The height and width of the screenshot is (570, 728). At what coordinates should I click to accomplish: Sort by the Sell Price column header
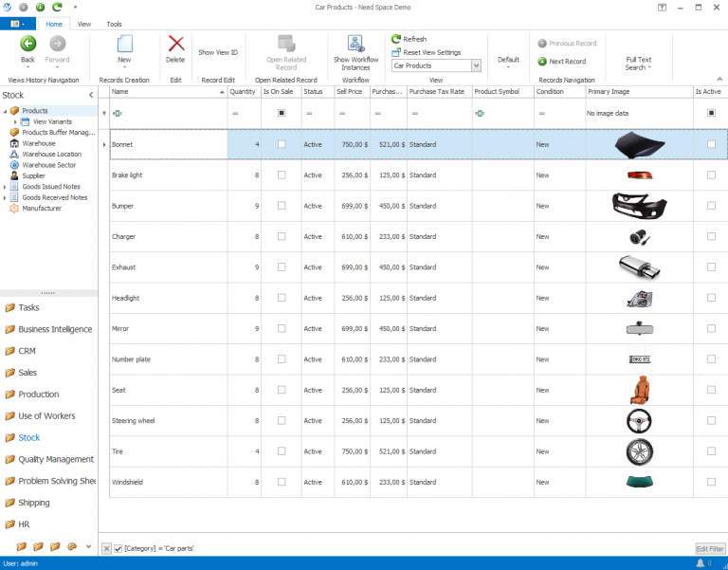[x=352, y=92]
